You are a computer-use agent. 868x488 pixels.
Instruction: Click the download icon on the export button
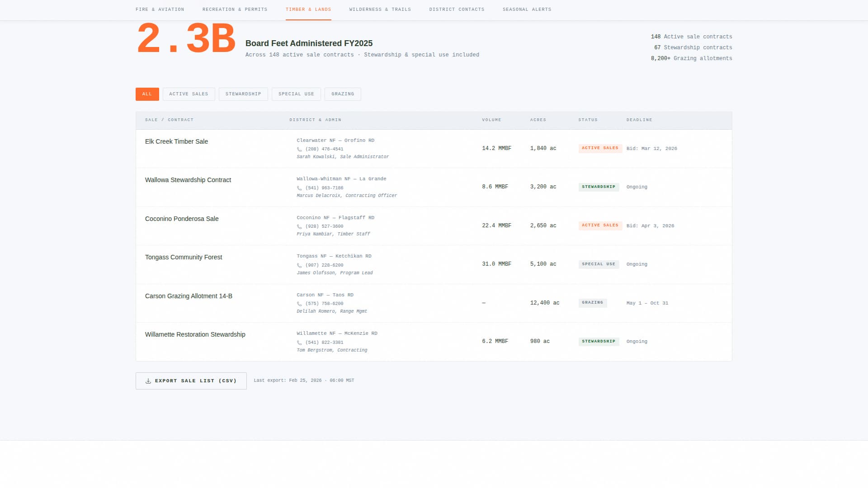coord(148,381)
